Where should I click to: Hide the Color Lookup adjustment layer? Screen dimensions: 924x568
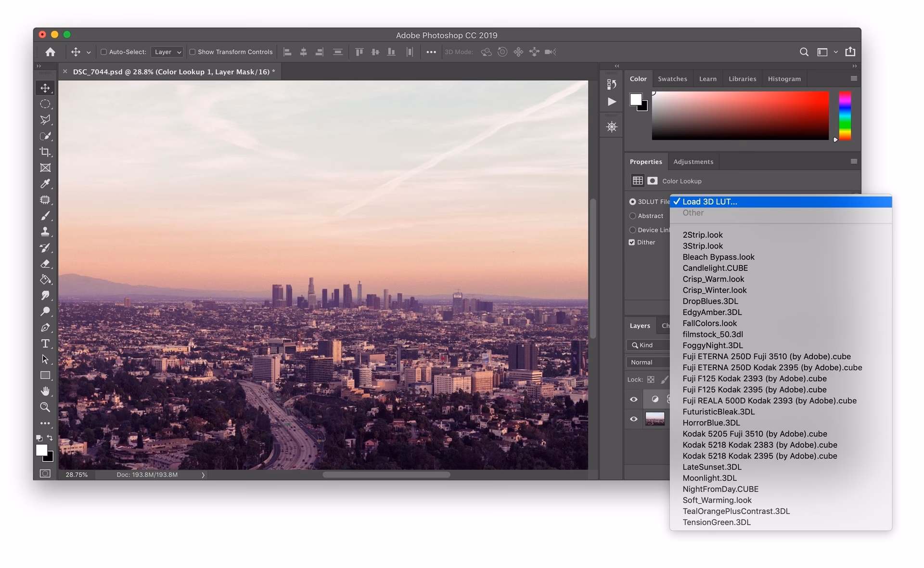(634, 399)
